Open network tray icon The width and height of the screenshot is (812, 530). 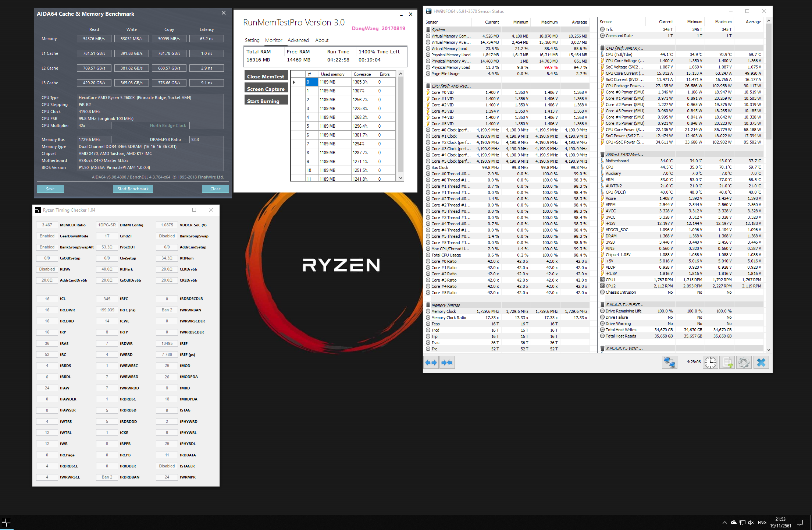pyautogui.click(x=742, y=523)
